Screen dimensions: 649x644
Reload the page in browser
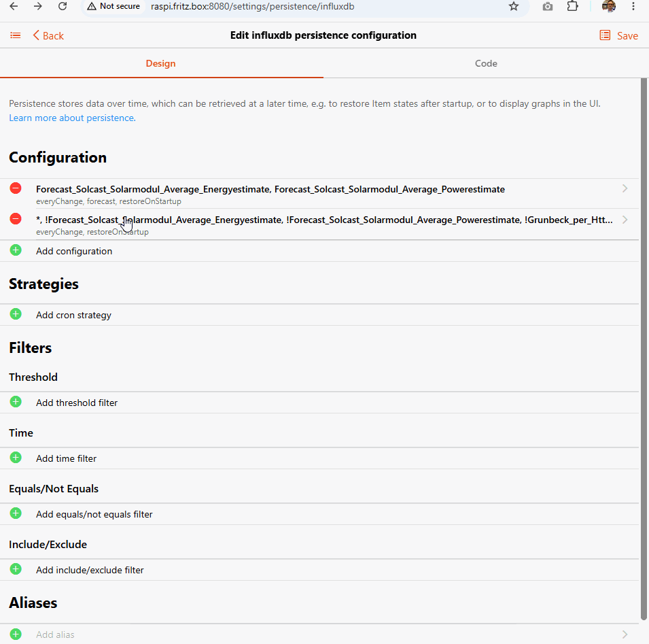[63, 6]
